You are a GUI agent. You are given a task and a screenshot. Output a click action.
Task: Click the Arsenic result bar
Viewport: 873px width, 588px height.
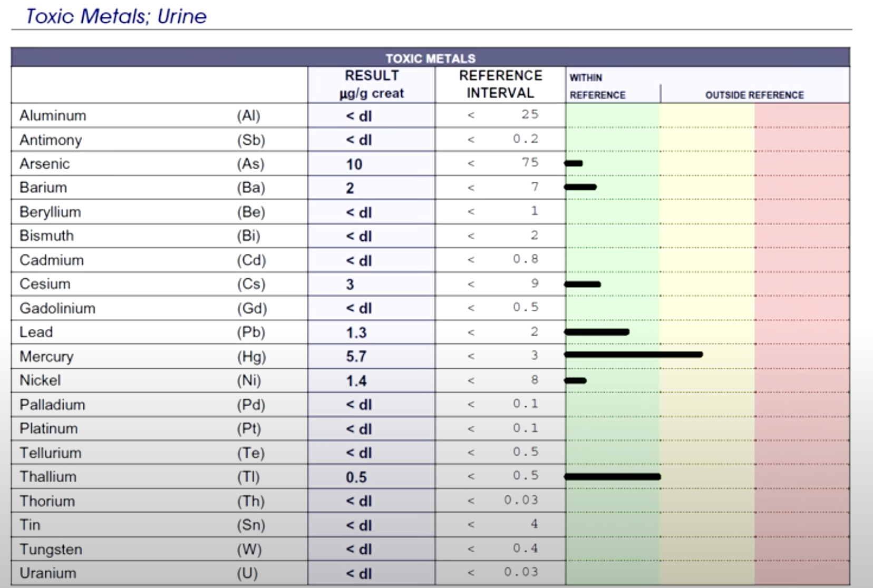coord(574,163)
